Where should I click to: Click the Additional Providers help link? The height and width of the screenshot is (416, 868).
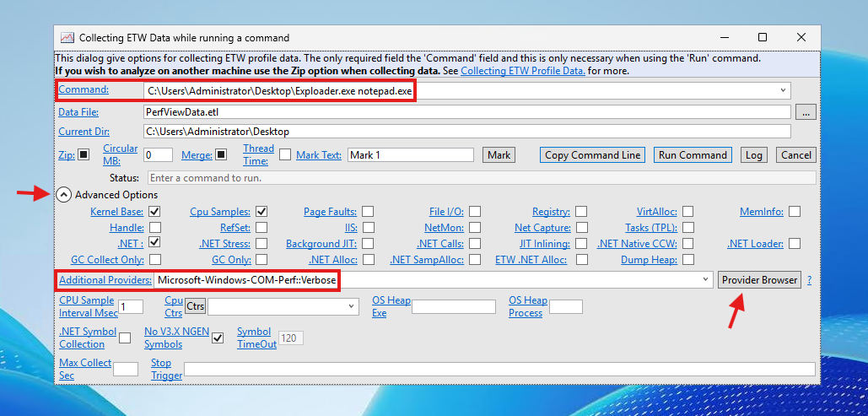click(105, 280)
